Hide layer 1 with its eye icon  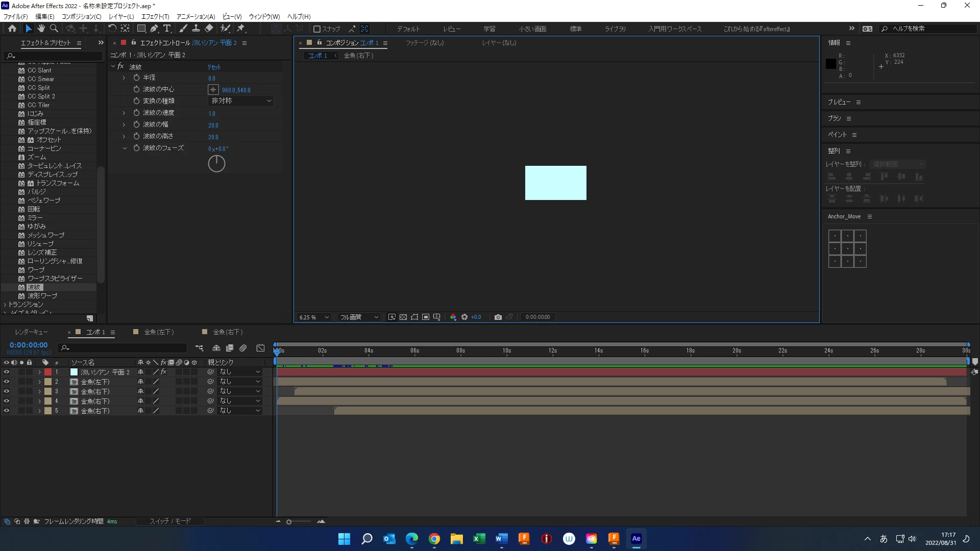[7, 372]
